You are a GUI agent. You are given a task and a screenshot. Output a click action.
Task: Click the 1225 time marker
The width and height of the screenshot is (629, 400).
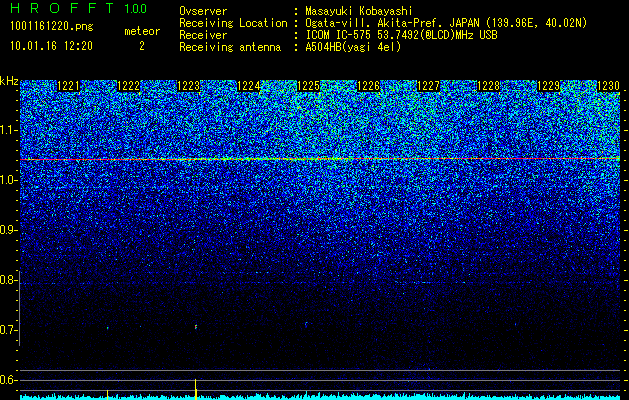click(308, 86)
